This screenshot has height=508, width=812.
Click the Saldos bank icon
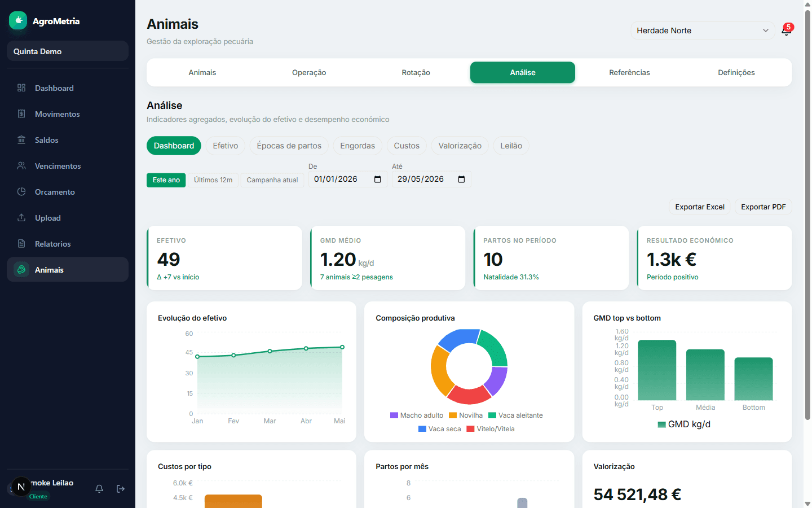(21, 139)
